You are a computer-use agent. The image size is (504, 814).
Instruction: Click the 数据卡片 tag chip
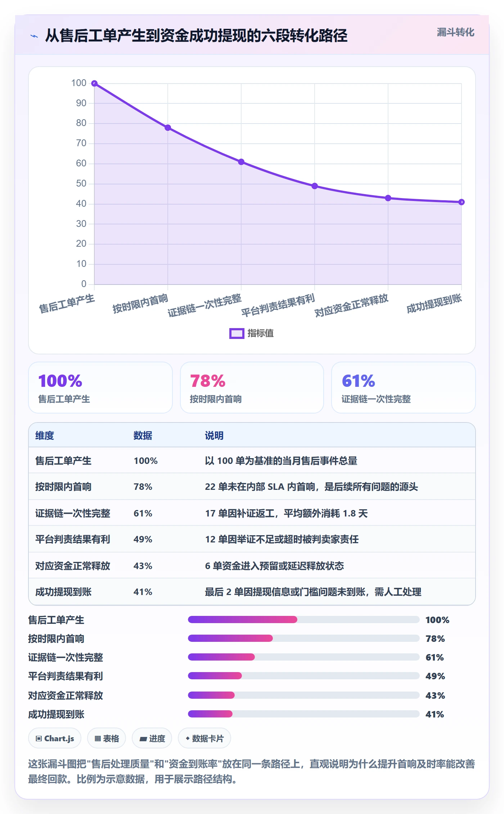click(x=204, y=738)
